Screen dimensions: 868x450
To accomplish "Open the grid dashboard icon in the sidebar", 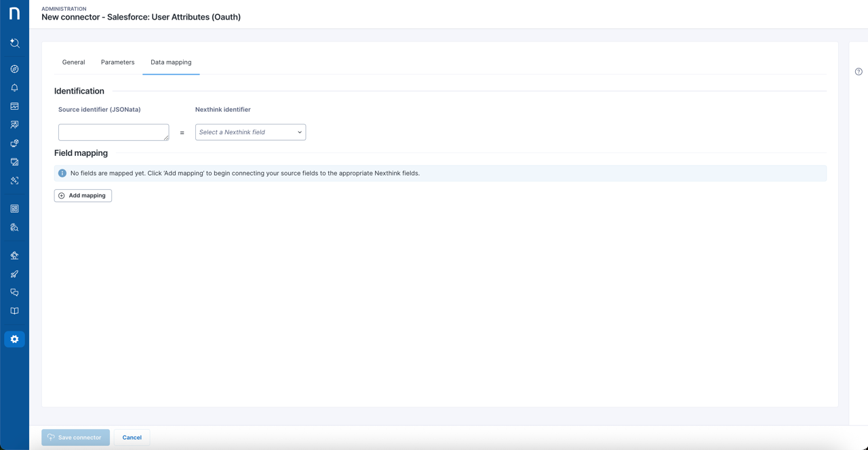I will 14,209.
